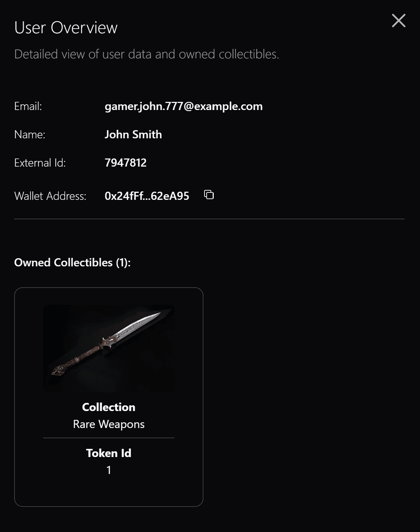Click the name John Smith

(x=133, y=134)
